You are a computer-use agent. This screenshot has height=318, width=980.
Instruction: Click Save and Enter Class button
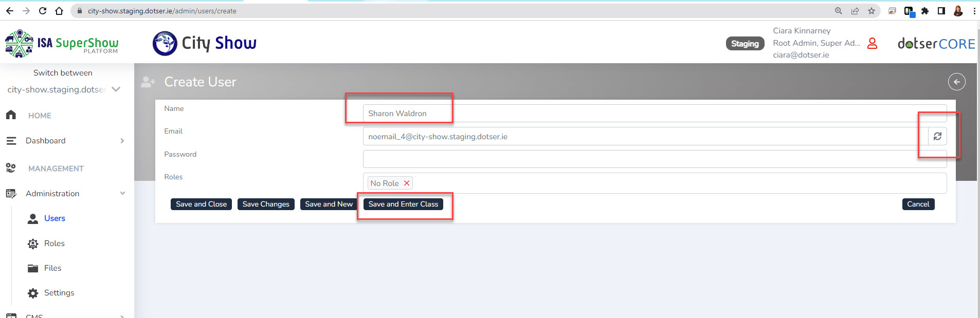point(403,204)
